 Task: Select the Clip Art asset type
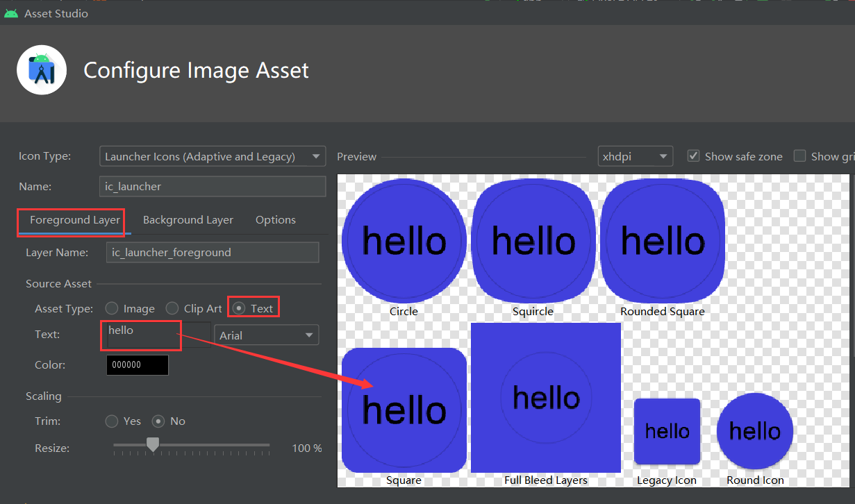(172, 308)
